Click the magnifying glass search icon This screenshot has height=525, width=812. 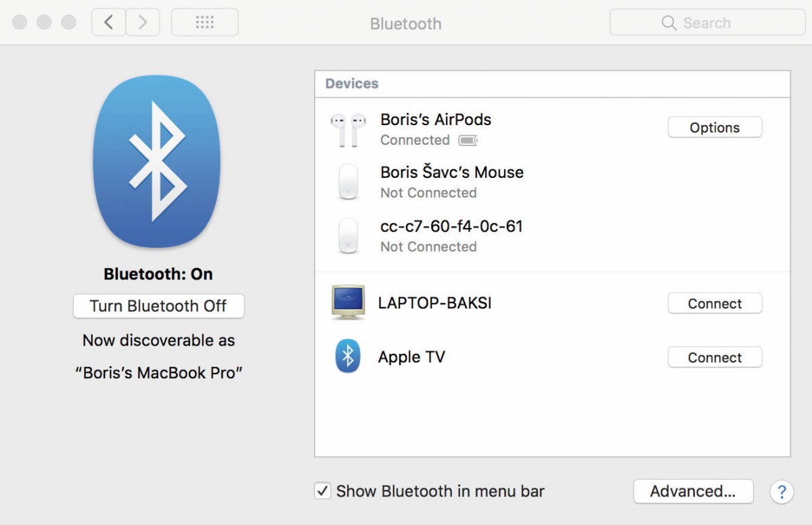(669, 23)
